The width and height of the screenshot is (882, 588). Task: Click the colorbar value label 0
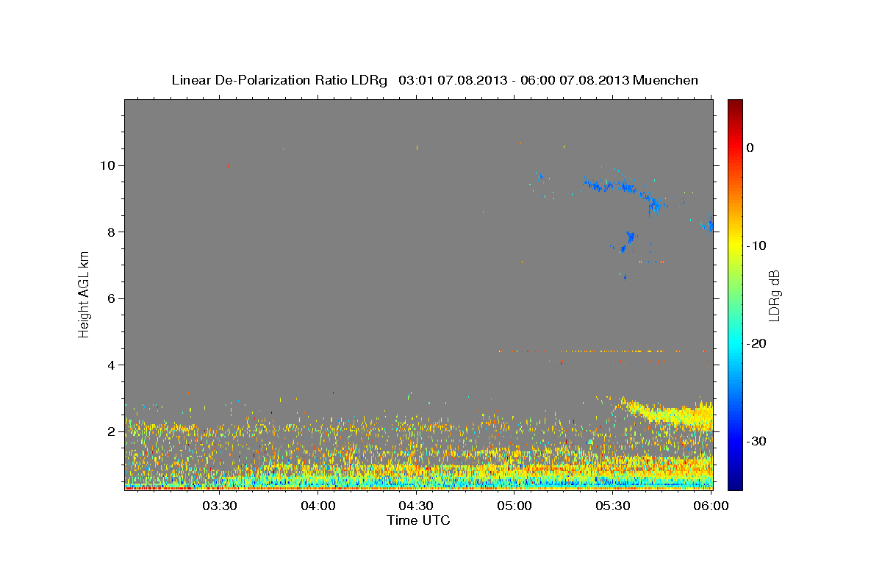[x=750, y=148]
